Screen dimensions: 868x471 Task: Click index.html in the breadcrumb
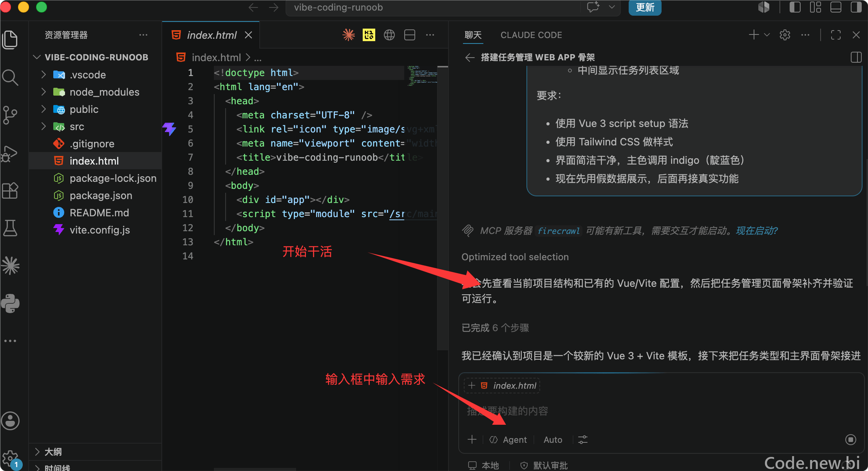[x=216, y=58]
